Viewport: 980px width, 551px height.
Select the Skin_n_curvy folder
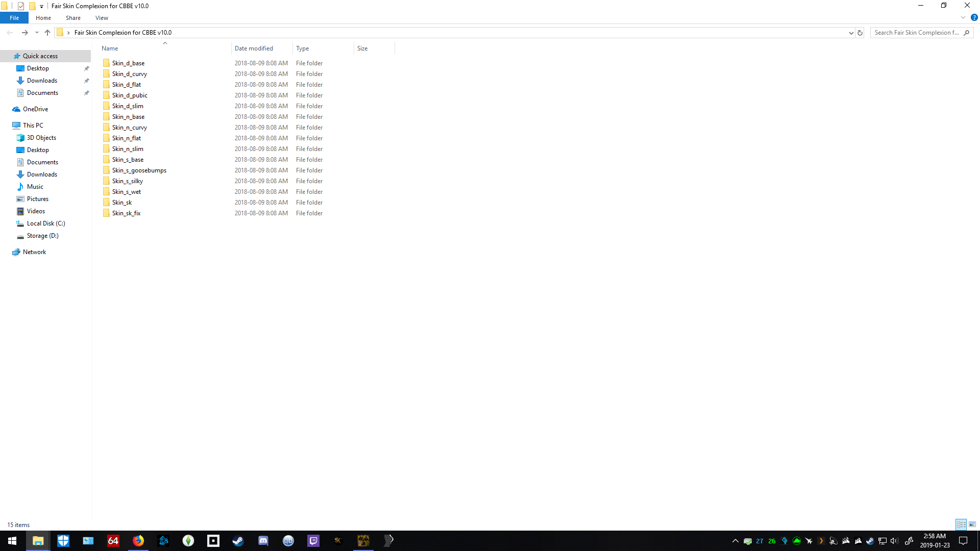pyautogui.click(x=129, y=128)
